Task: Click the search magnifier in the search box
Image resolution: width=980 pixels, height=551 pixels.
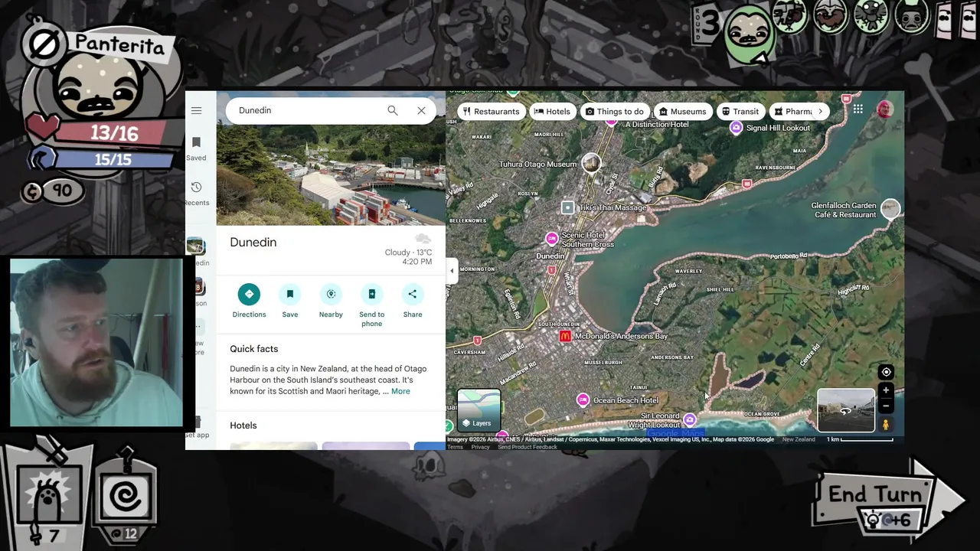Action: [x=392, y=110]
